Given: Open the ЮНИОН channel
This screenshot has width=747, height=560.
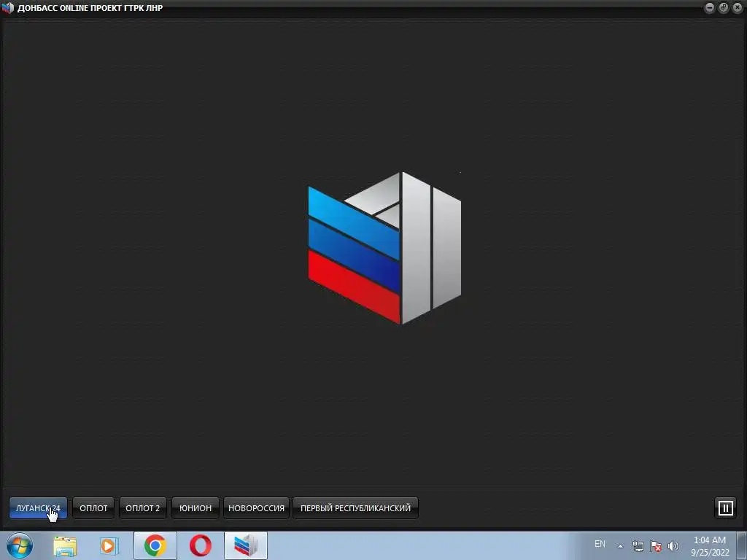Looking at the screenshot, I should click(196, 508).
